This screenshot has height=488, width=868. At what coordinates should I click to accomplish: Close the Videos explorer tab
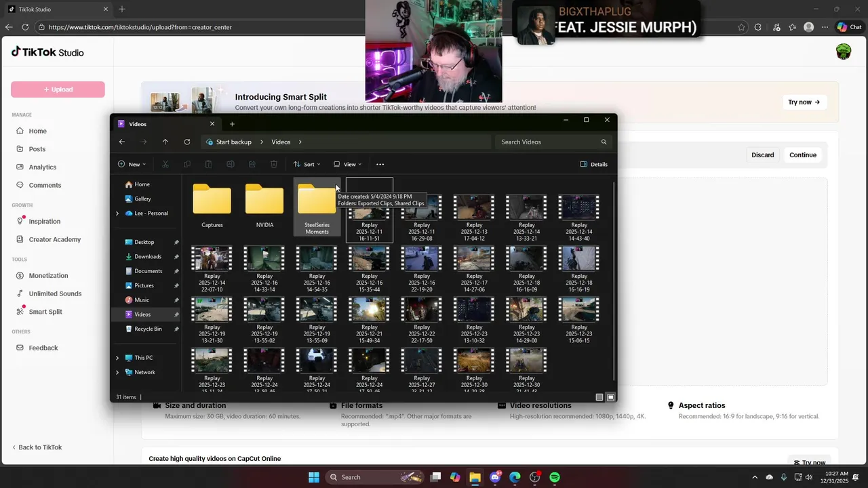point(212,124)
